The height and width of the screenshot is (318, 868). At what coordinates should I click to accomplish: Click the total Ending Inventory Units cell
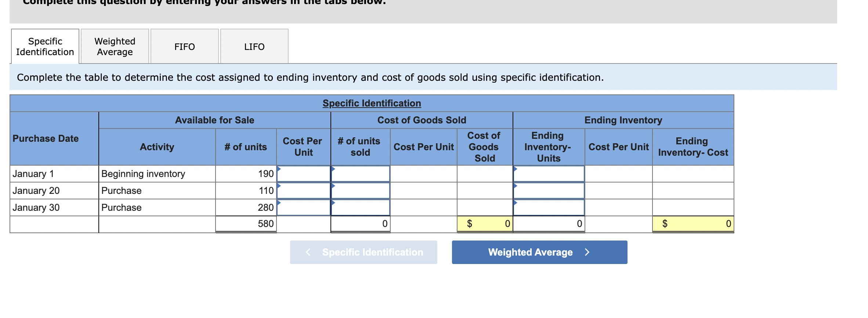click(x=549, y=224)
